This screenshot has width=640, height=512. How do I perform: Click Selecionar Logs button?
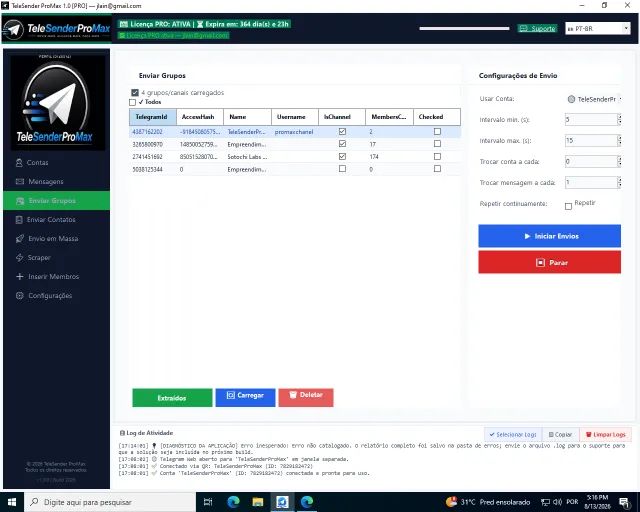tap(513, 434)
